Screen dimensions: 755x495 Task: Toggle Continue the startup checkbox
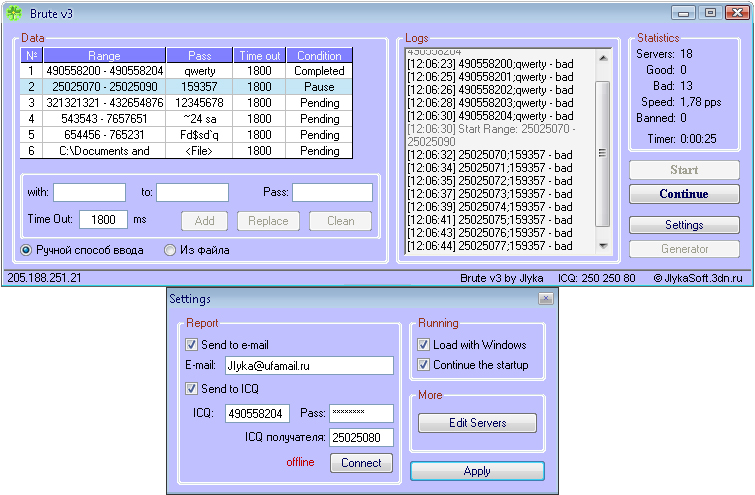(424, 365)
